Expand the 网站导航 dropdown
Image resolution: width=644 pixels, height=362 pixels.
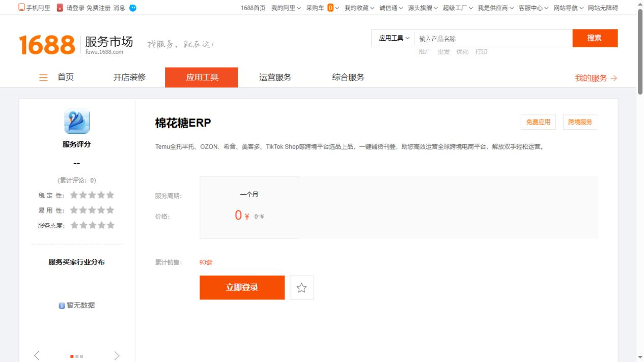(568, 8)
